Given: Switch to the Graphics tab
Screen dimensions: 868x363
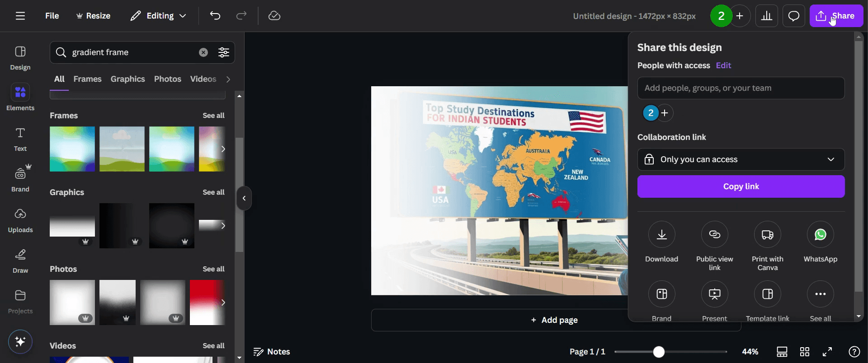Looking at the screenshot, I should click(x=127, y=79).
